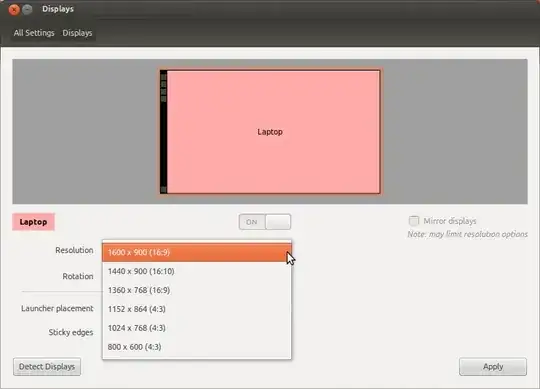This screenshot has width=540, height=389.
Task: Select the Laptop monitor preview rectangle
Action: [270, 132]
